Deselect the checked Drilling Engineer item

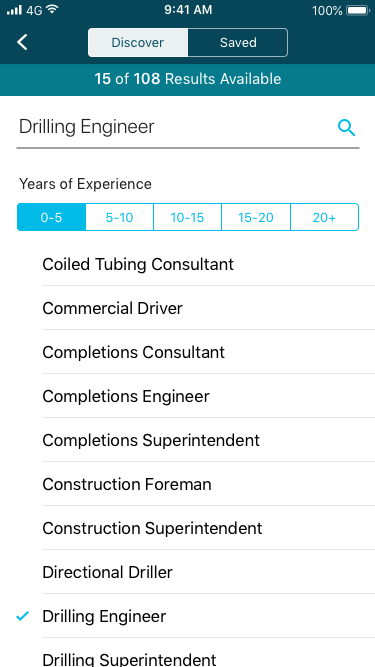[188, 616]
